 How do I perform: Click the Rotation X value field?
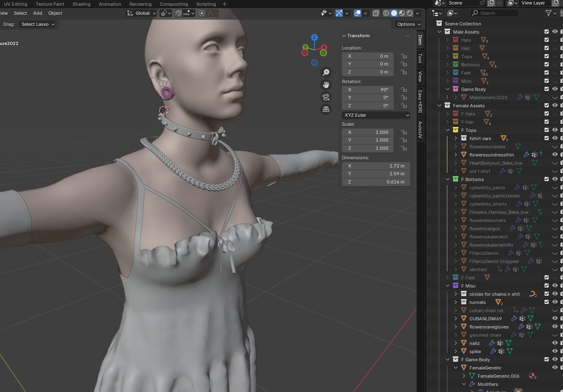click(368, 89)
